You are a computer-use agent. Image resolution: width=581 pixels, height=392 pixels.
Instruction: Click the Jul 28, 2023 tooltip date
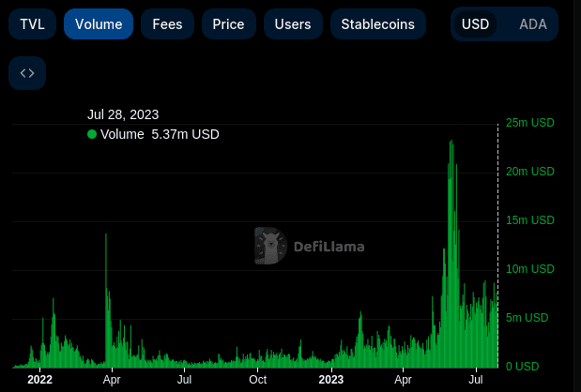pos(123,114)
